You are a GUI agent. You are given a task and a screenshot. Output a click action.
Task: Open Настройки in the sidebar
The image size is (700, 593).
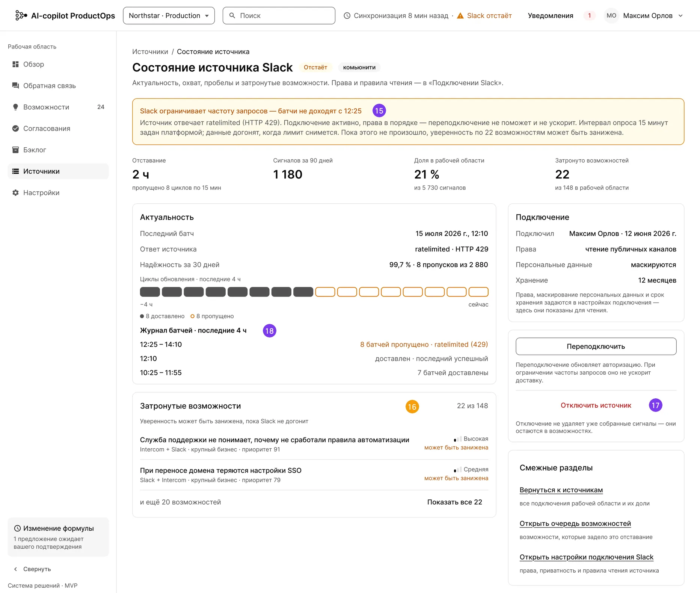(x=58, y=193)
